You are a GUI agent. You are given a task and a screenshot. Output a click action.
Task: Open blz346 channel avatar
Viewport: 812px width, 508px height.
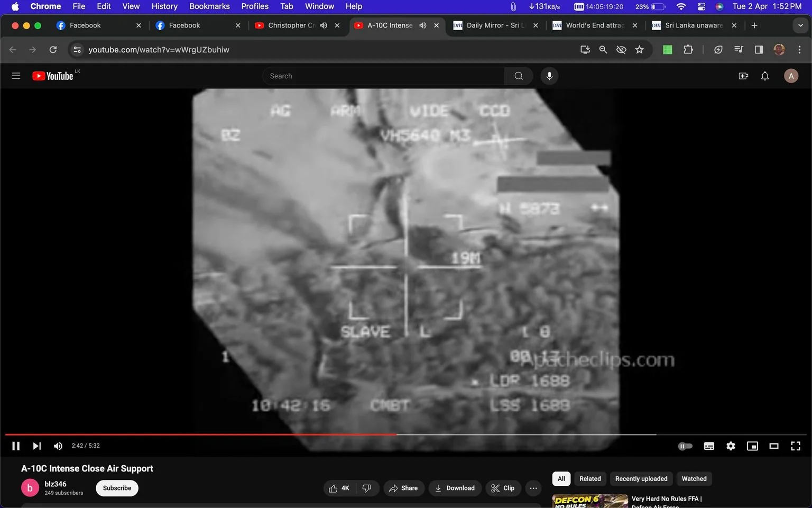coord(30,488)
